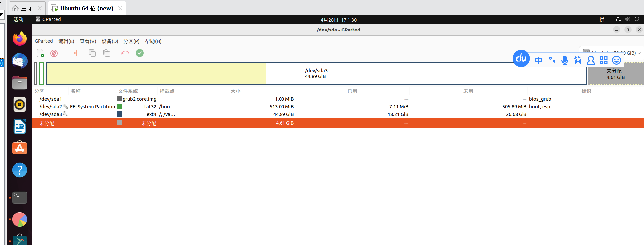Open the 查看(V) menu

click(88, 41)
